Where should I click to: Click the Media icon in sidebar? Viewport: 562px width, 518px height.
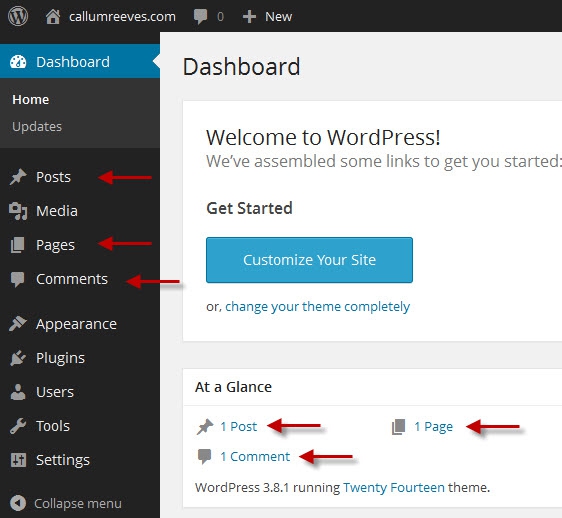pyautogui.click(x=18, y=211)
